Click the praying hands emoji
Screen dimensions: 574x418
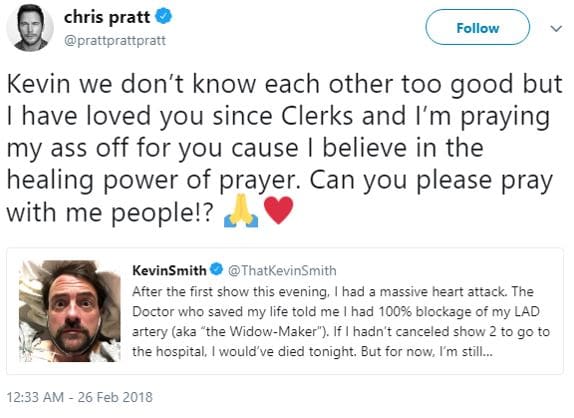pyautogui.click(x=241, y=212)
